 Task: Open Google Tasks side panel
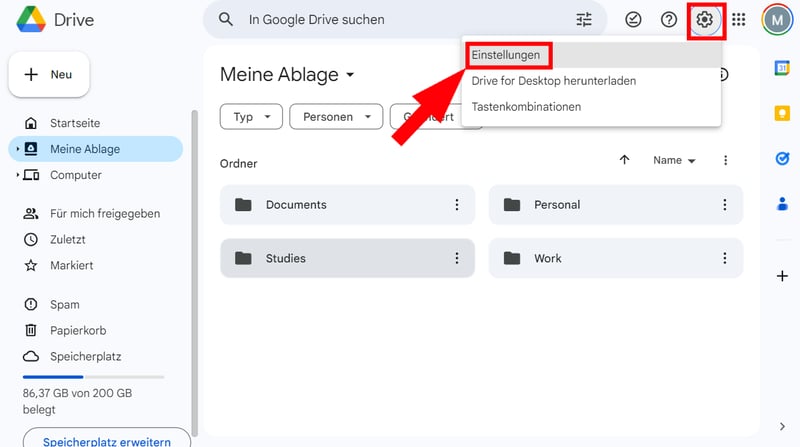(x=782, y=159)
